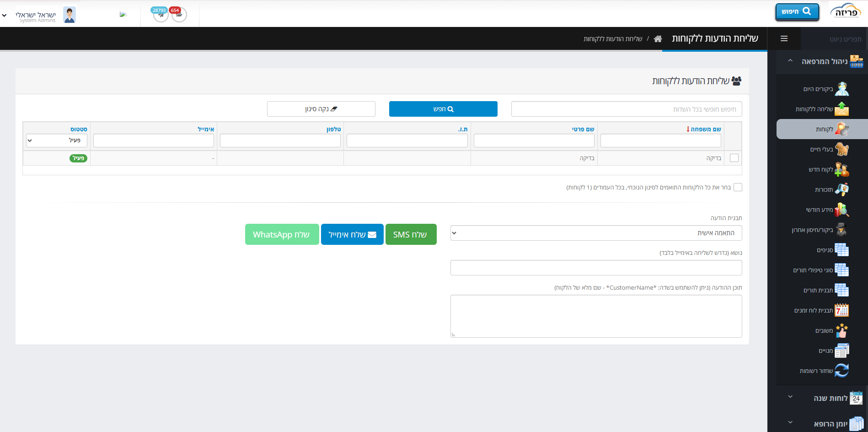
Task: Click the subject (נושא) input field
Action: (596, 268)
